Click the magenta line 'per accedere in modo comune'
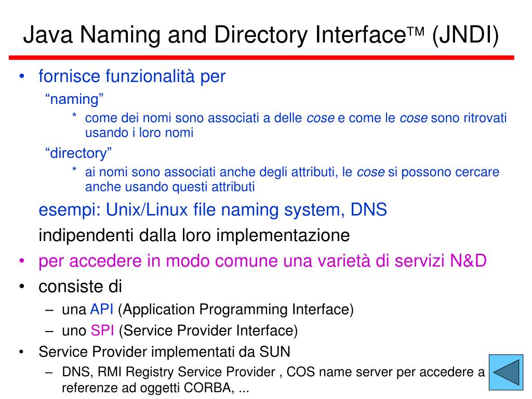The image size is (532, 399). [x=262, y=261]
